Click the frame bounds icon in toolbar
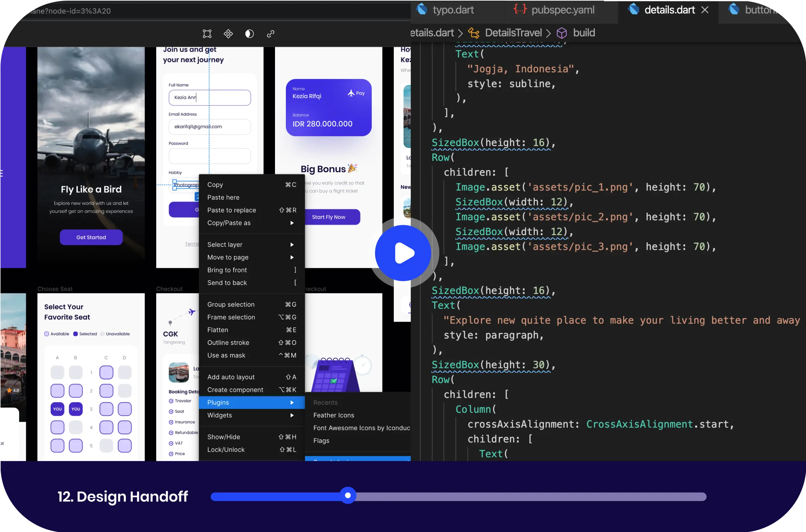 click(x=207, y=34)
